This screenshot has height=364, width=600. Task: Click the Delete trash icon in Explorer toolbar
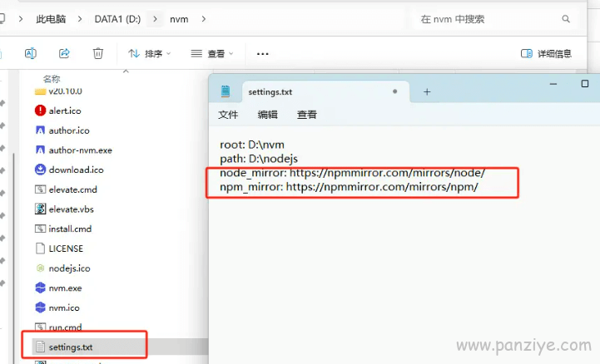pos(98,53)
